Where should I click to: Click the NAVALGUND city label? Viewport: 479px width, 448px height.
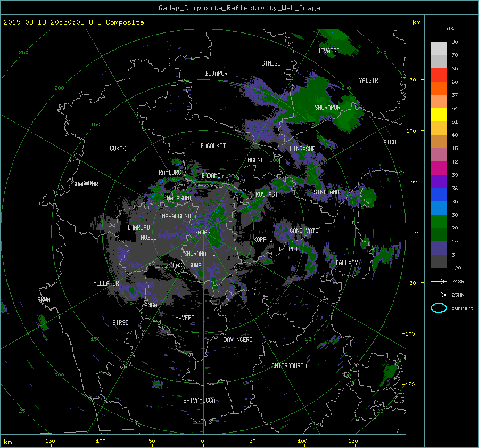pos(176,216)
